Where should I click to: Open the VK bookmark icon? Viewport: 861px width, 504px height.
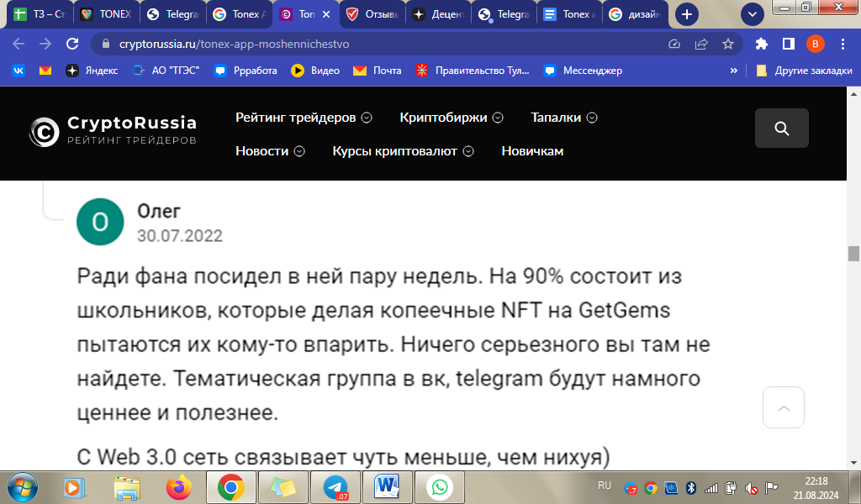[18, 71]
